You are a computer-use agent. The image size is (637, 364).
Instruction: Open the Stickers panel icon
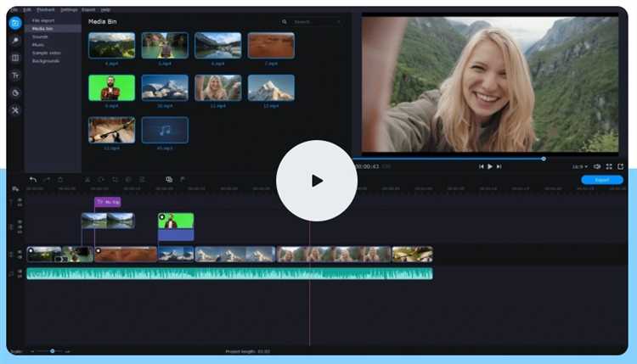pos(15,92)
